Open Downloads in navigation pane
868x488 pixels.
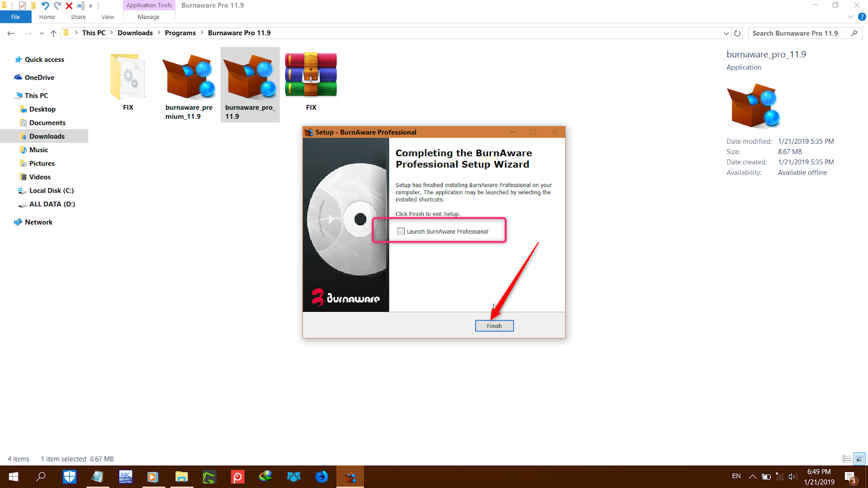tap(44, 136)
